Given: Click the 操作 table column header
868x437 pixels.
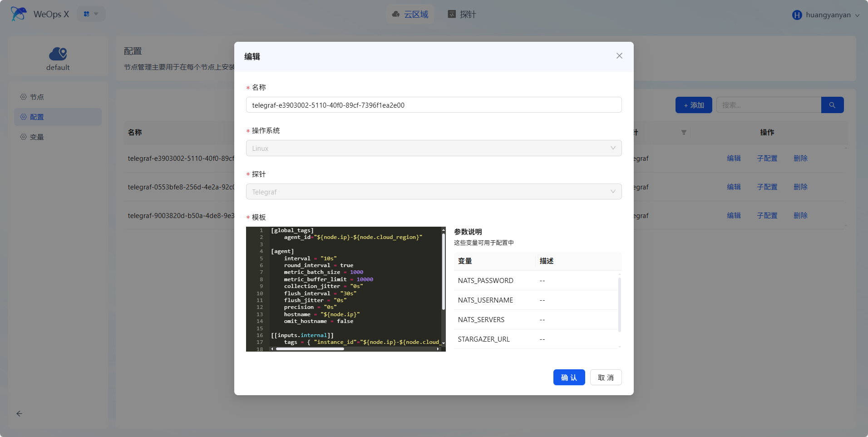Looking at the screenshot, I should click(767, 133).
